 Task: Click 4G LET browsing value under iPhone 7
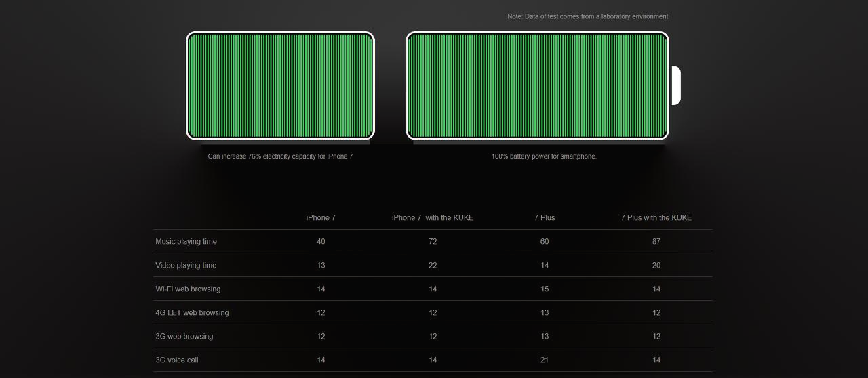point(321,312)
